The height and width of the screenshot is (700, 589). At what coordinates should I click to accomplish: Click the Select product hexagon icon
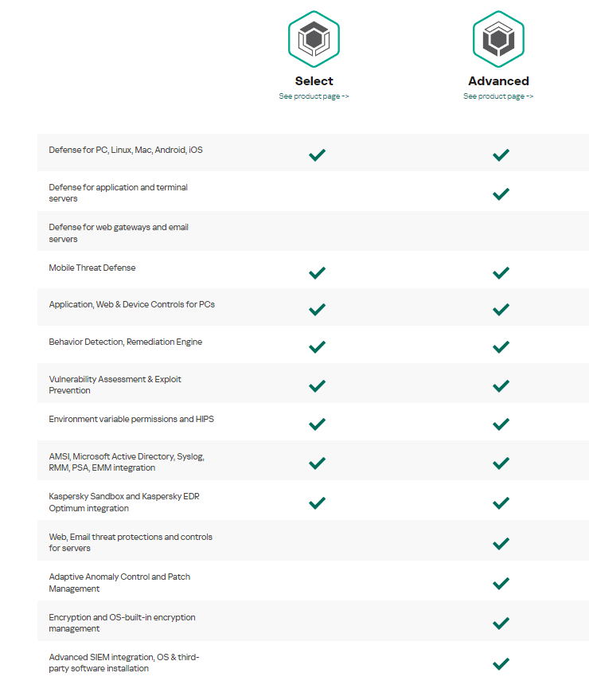tap(314, 39)
